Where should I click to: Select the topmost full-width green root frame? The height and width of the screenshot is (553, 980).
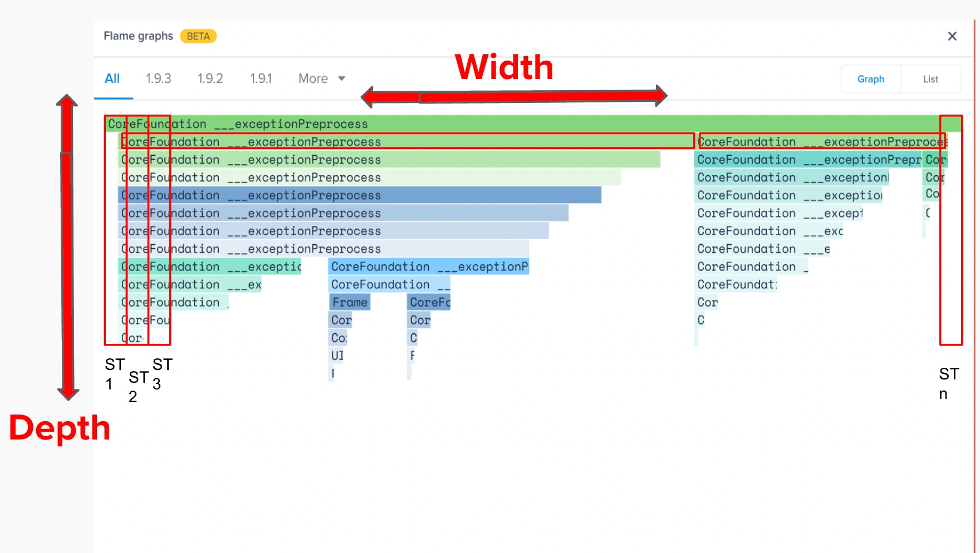[x=501, y=124]
